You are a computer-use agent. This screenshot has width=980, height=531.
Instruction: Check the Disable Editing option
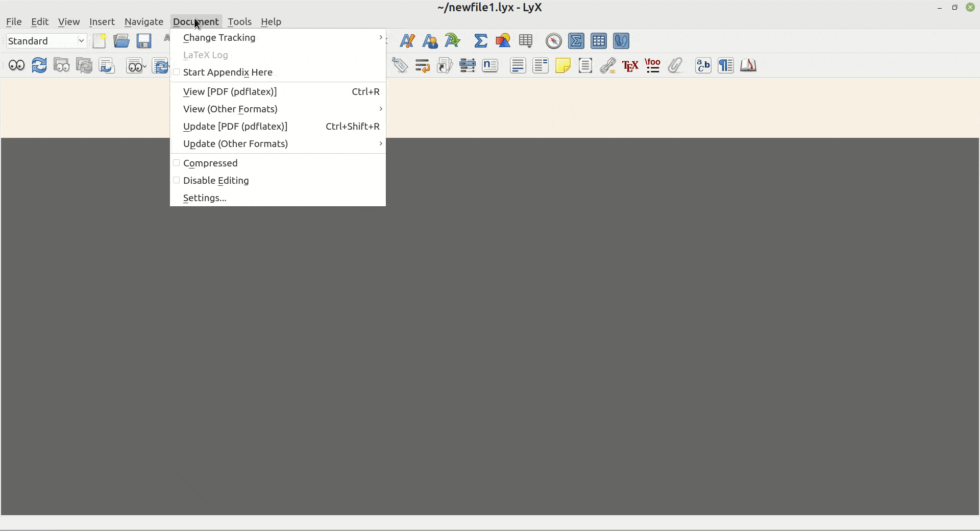[x=177, y=180]
